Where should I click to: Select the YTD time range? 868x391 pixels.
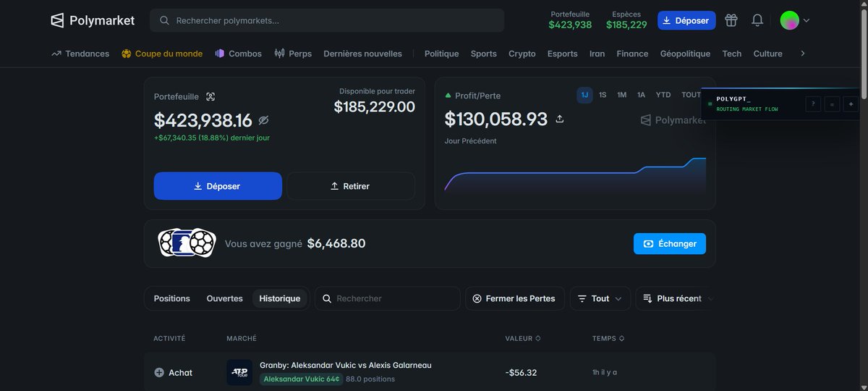coord(663,95)
